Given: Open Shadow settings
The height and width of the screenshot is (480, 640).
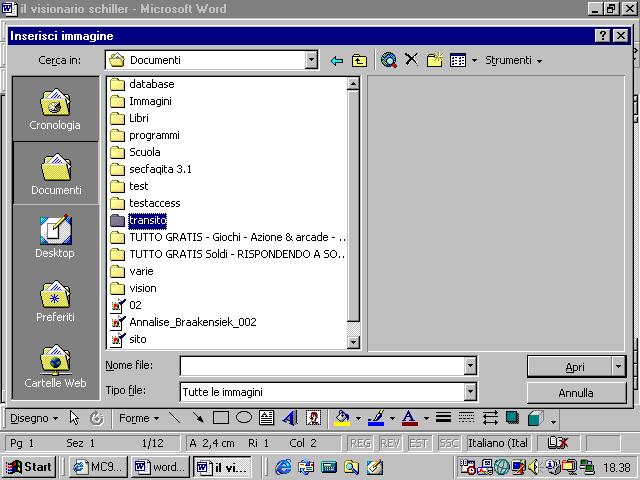Looking at the screenshot, I should [513, 418].
